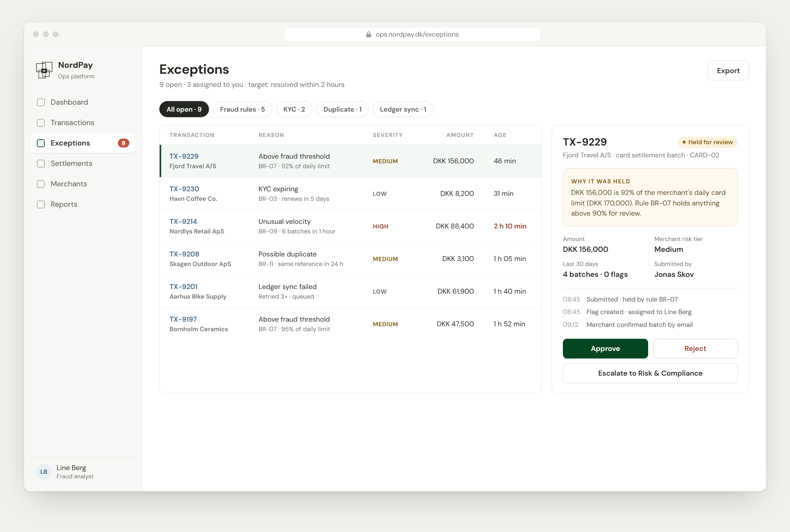Open transaction link TX-9208
The image size is (790, 532).
[x=184, y=254]
